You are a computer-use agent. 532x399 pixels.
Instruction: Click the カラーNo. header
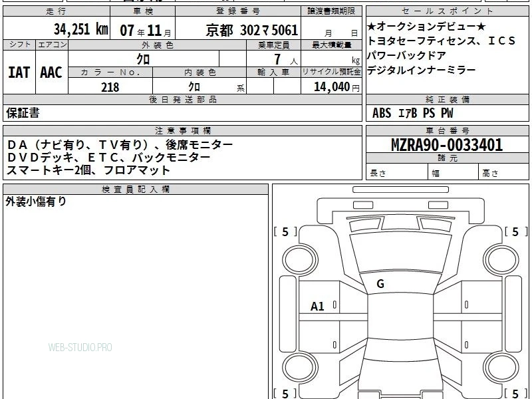pos(110,72)
